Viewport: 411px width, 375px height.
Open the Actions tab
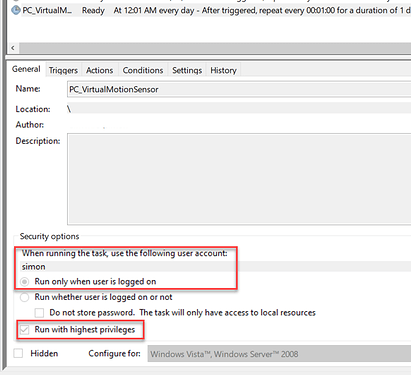tap(99, 70)
